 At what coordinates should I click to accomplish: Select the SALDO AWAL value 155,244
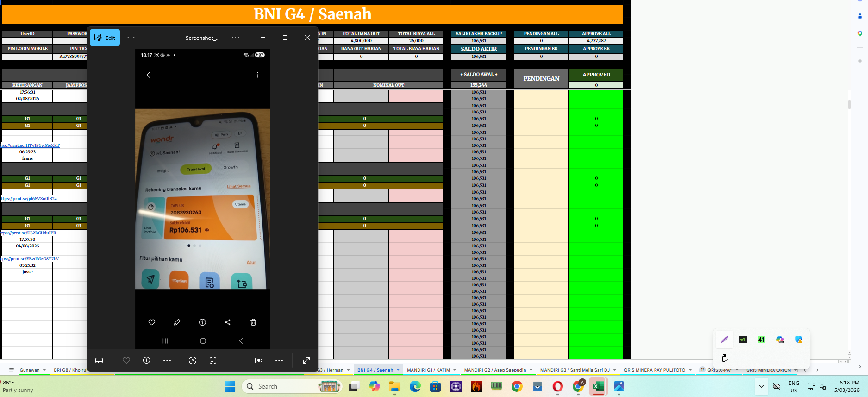(479, 85)
